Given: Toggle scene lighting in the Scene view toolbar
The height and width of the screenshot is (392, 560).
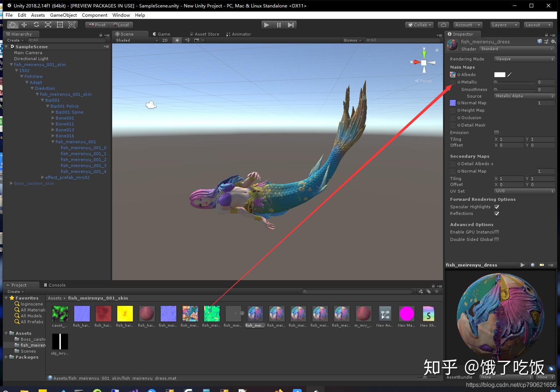Looking at the screenshot, I should coord(177,40).
